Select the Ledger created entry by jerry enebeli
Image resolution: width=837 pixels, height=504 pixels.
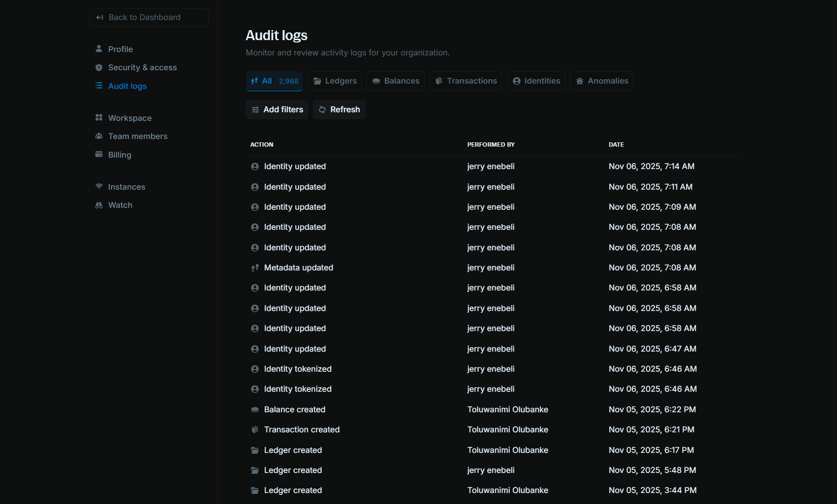(x=293, y=470)
